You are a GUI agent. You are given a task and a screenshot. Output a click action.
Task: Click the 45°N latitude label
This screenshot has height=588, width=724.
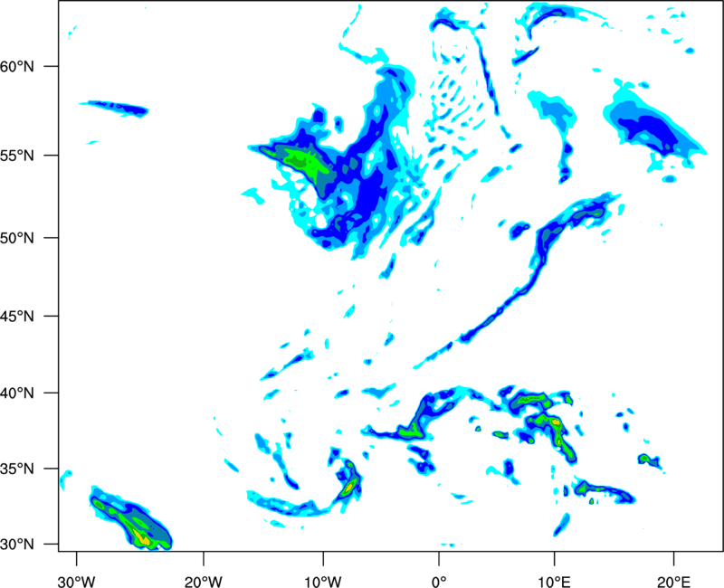point(17,316)
